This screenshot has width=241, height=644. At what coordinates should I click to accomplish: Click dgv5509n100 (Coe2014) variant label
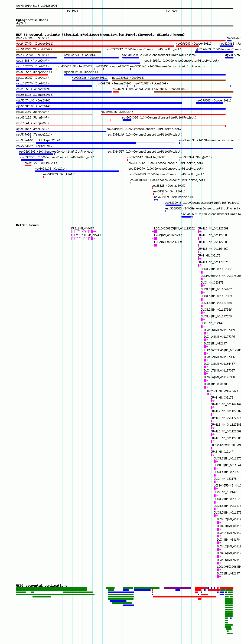click(81, 72)
